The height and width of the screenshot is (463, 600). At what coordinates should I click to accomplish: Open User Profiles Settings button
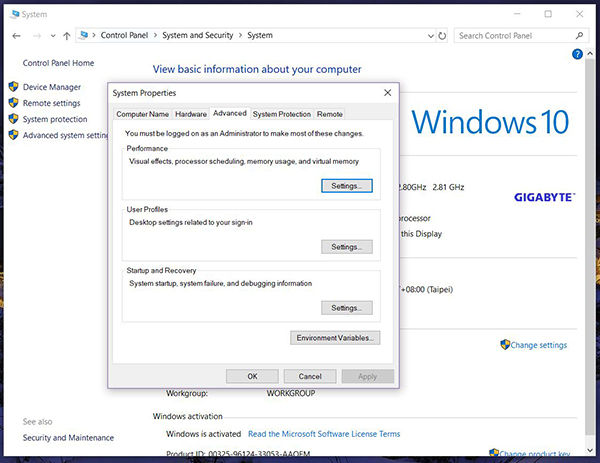(x=347, y=247)
